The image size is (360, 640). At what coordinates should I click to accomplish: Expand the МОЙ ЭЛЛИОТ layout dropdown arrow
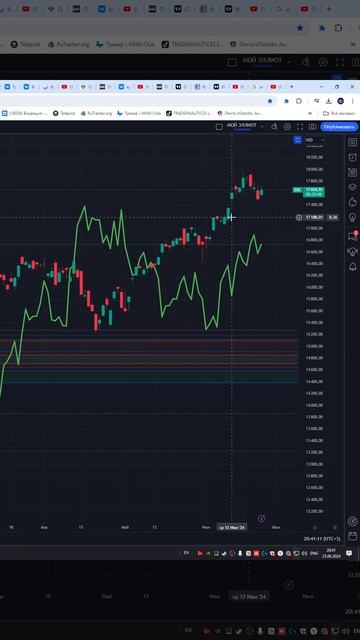(x=262, y=127)
